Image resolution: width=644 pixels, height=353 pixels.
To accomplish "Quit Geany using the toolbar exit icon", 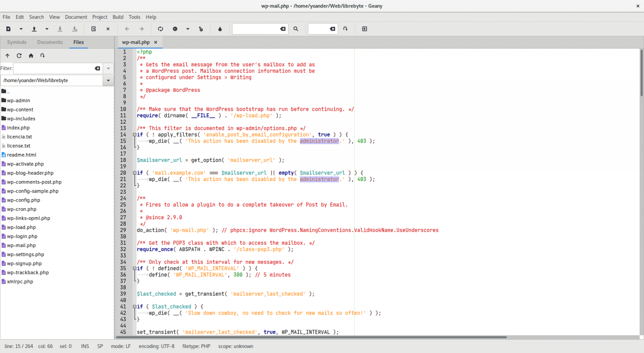I will tap(364, 29).
